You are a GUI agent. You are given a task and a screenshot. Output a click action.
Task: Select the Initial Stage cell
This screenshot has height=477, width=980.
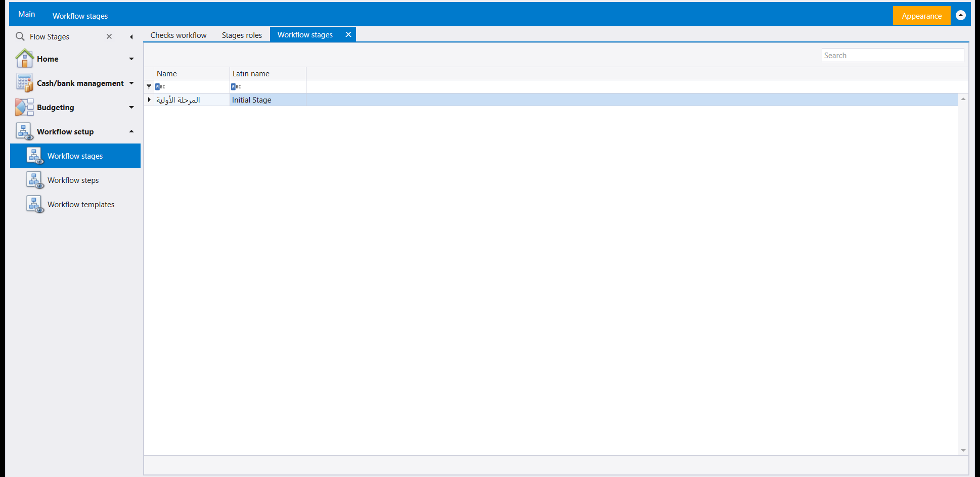[268, 100]
